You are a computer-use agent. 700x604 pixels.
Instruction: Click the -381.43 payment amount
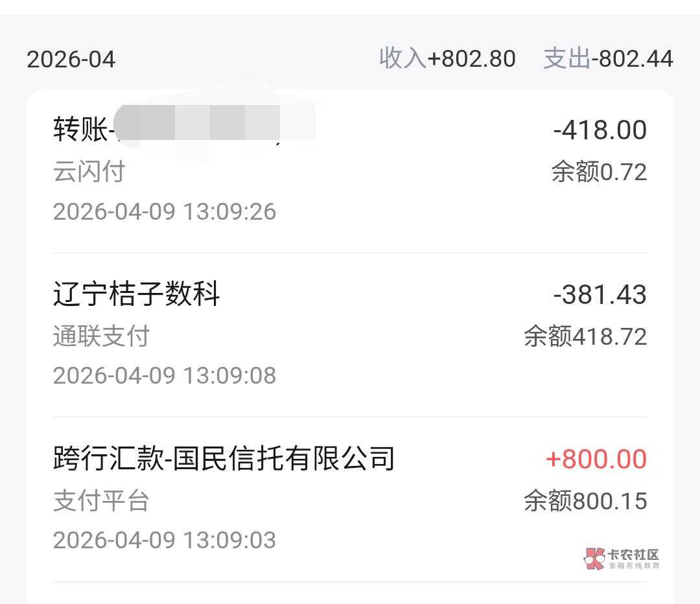pyautogui.click(x=600, y=295)
